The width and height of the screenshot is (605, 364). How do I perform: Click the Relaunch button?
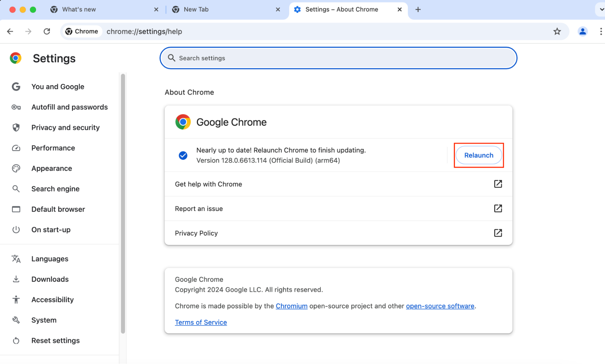(478, 155)
